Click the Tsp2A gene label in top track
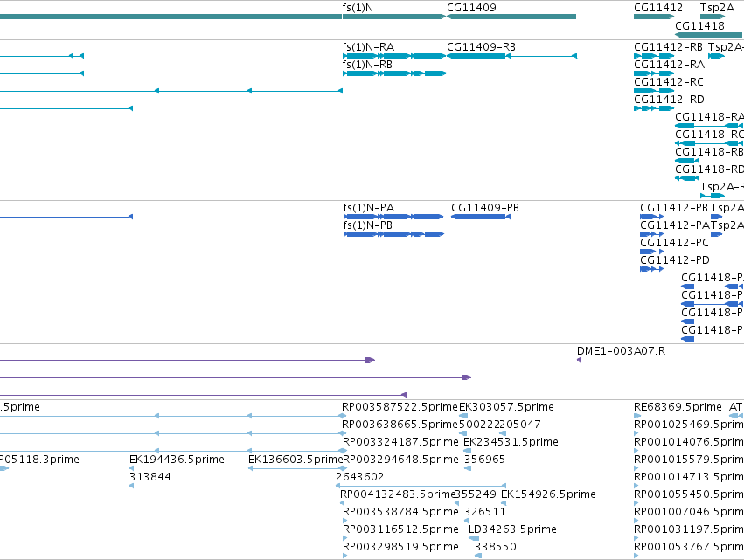This screenshot has width=744, height=560. tap(717, 8)
